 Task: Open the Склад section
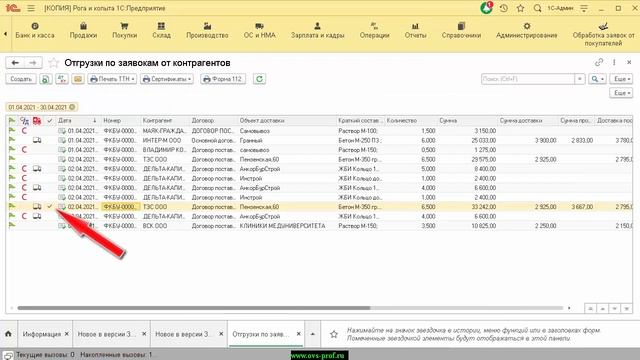pos(161,31)
